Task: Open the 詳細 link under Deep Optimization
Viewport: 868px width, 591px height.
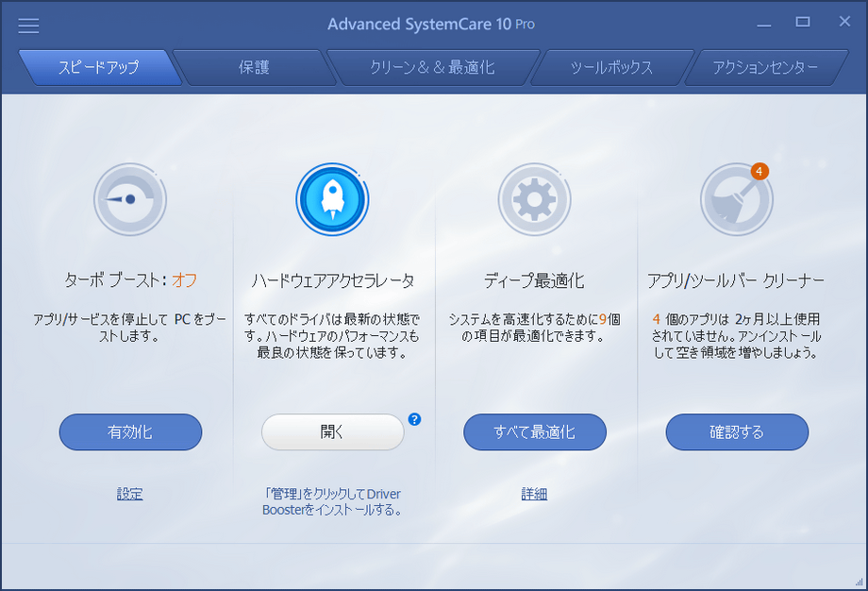Action: [x=534, y=494]
